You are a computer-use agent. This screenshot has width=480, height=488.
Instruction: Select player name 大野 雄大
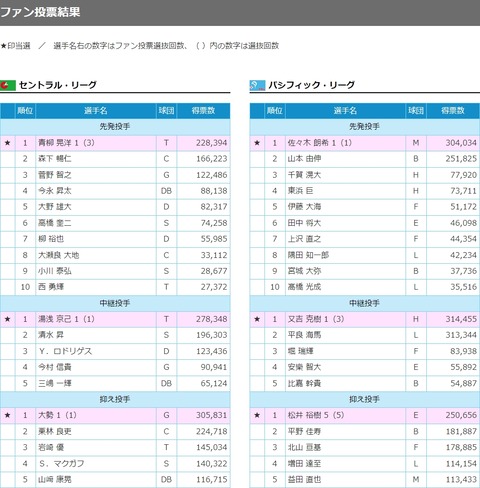55,207
